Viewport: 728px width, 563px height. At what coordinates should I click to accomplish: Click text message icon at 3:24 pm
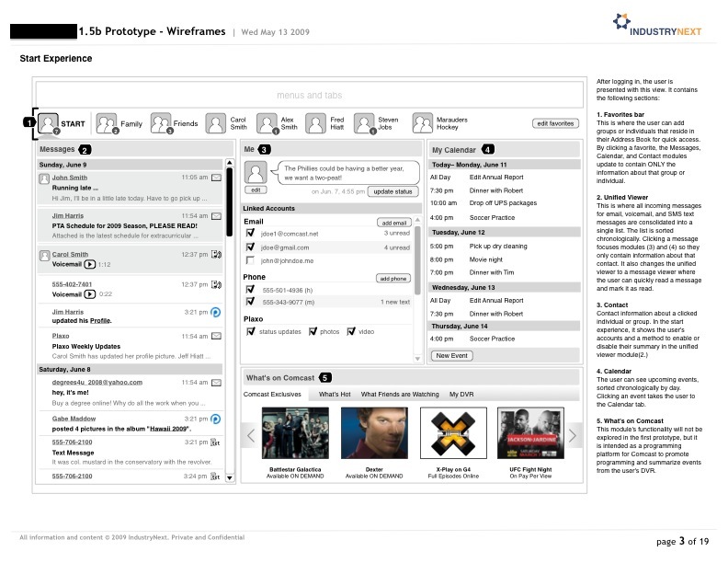[215, 477]
